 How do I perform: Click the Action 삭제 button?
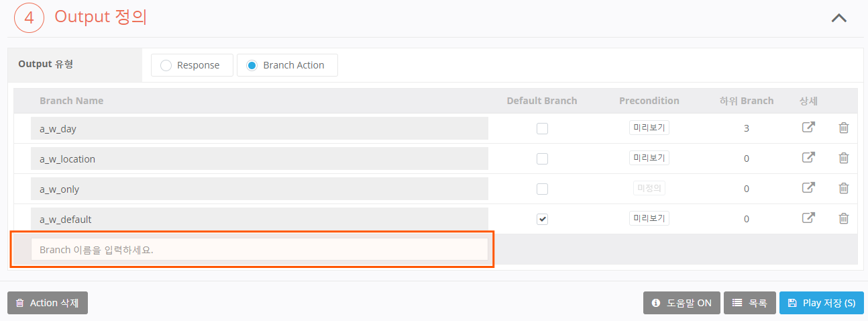coord(48,303)
